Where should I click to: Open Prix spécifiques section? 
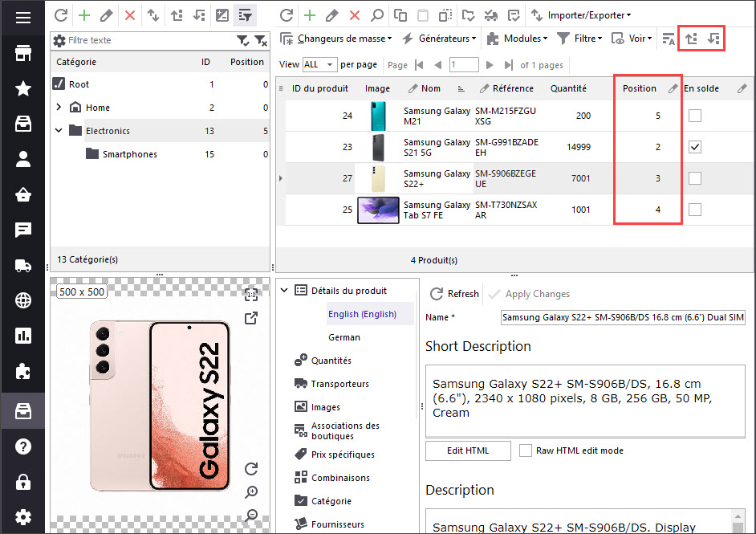coord(334,455)
